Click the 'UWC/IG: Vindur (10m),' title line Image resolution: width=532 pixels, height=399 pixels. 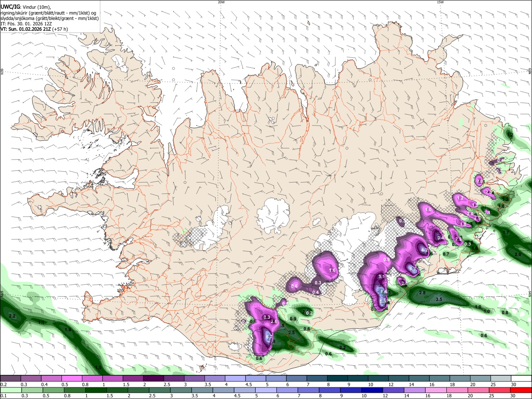pyautogui.click(x=25, y=7)
